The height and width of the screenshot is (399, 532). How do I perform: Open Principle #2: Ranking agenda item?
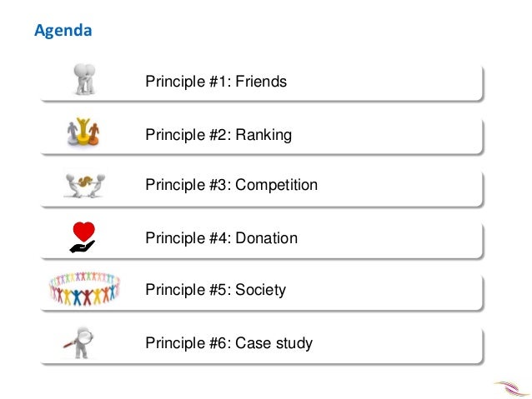[261, 135]
